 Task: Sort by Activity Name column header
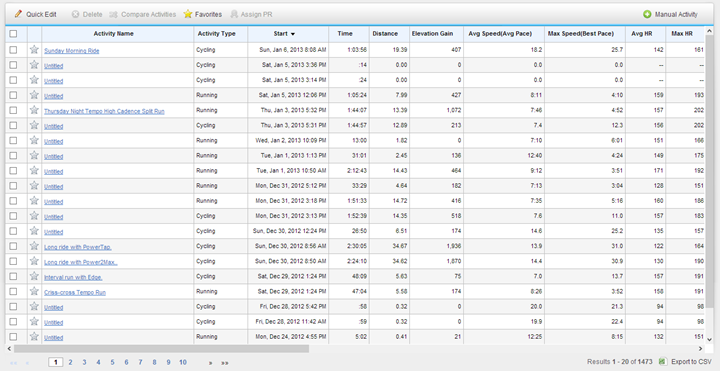(x=113, y=34)
